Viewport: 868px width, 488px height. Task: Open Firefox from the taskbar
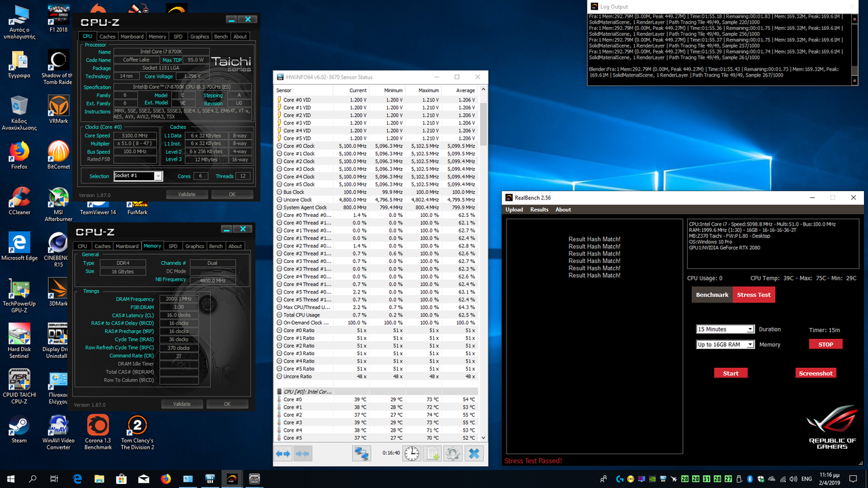click(x=165, y=479)
